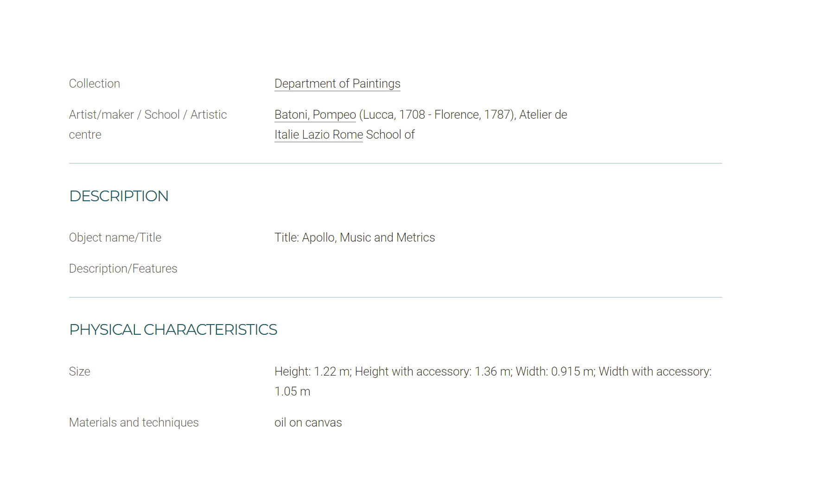Click the Object name/Title label
Image resolution: width=814 pixels, height=504 pixels.
point(115,237)
